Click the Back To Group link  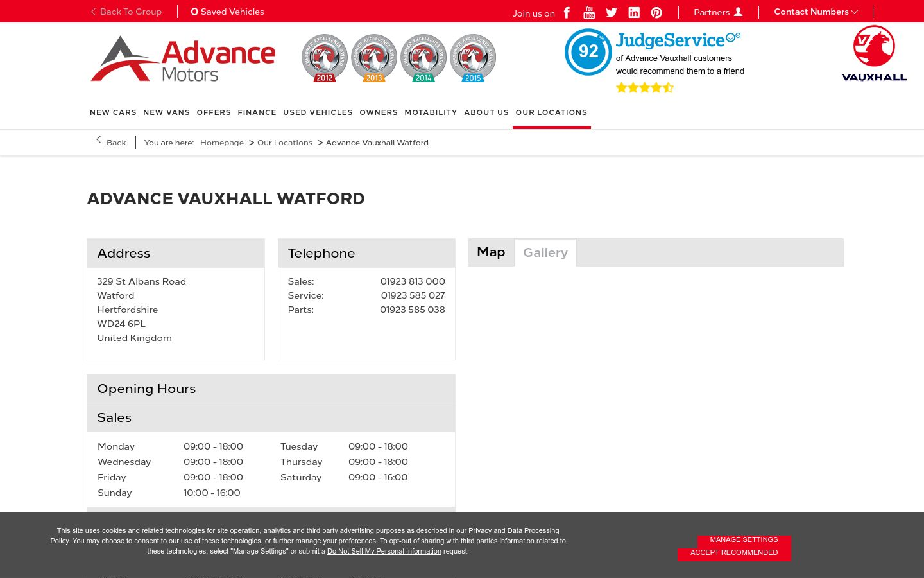[126, 12]
